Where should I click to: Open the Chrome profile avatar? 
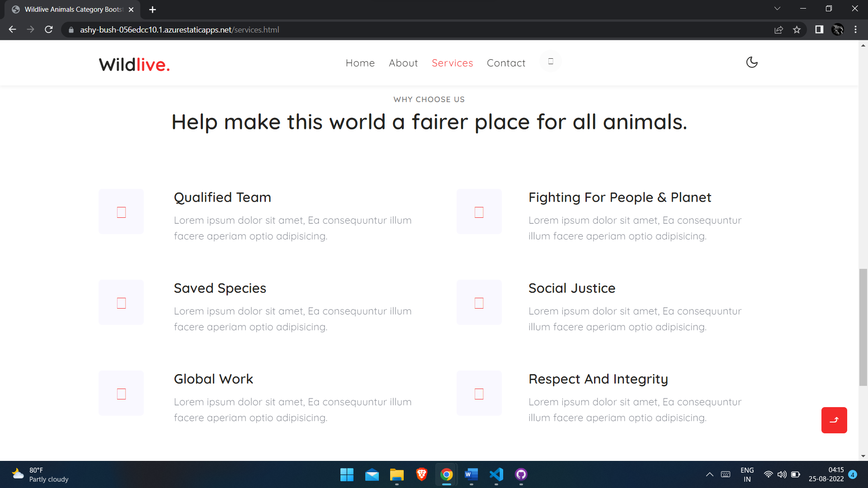(838, 30)
